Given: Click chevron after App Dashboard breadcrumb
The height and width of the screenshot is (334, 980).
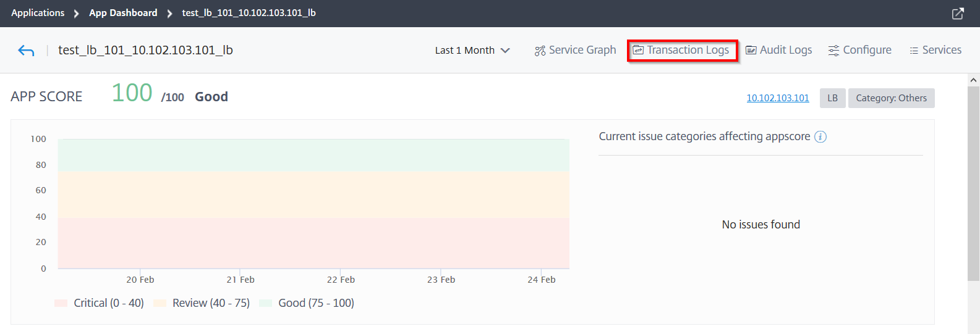Looking at the screenshot, I should pyautogui.click(x=169, y=13).
